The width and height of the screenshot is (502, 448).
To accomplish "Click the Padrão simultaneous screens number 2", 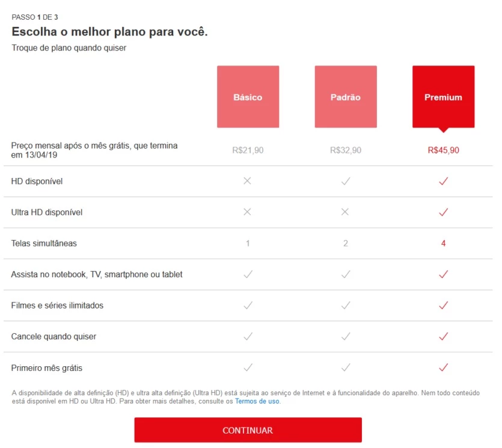I will pos(346,244).
